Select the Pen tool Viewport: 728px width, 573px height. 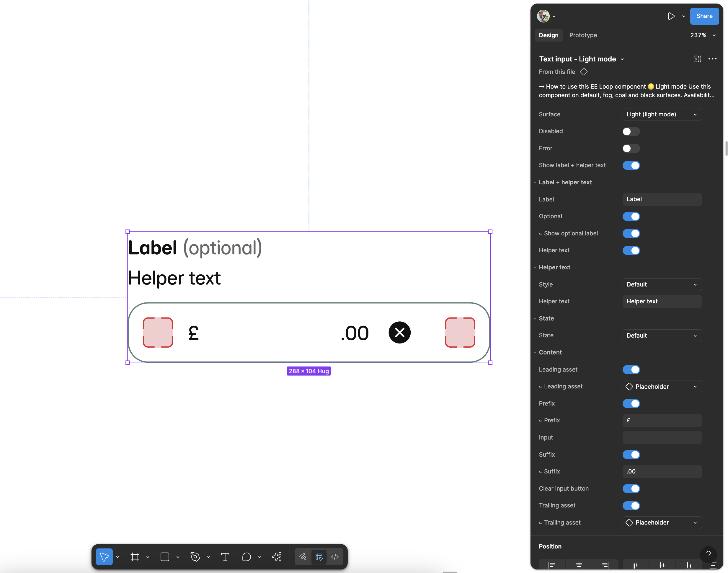coord(195,557)
